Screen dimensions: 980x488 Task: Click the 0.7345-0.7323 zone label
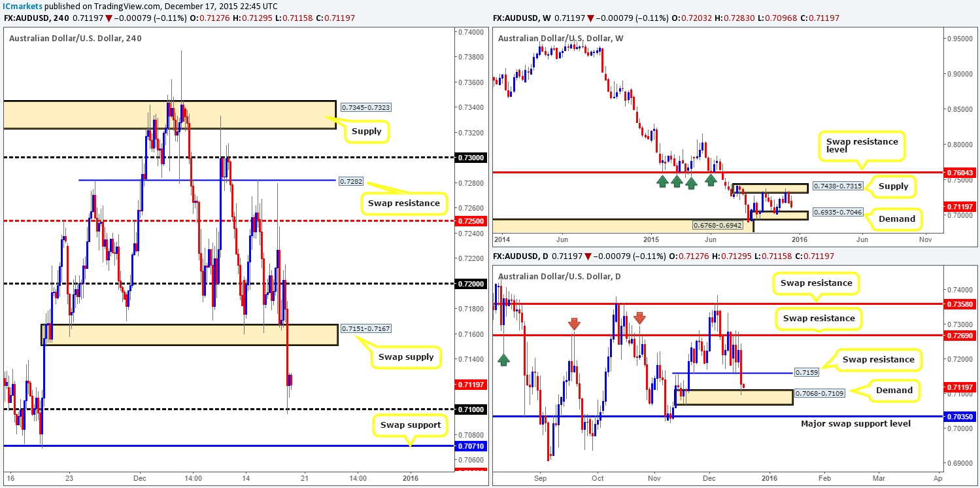pyautogui.click(x=365, y=107)
